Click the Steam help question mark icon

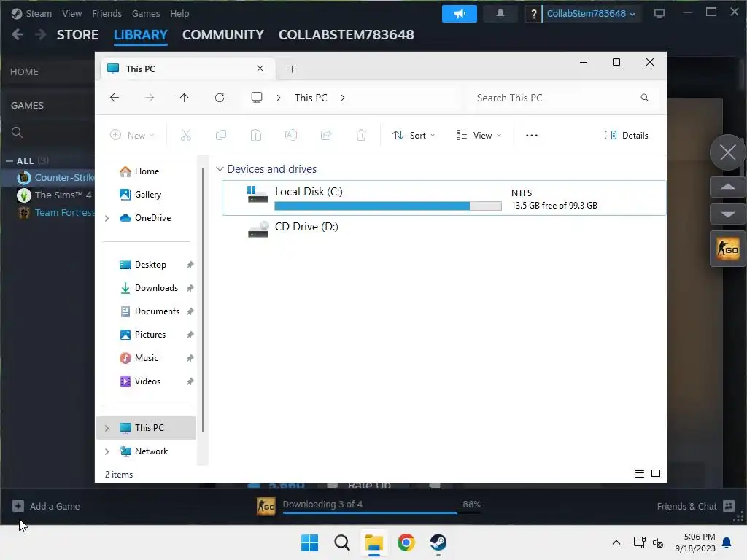click(533, 14)
